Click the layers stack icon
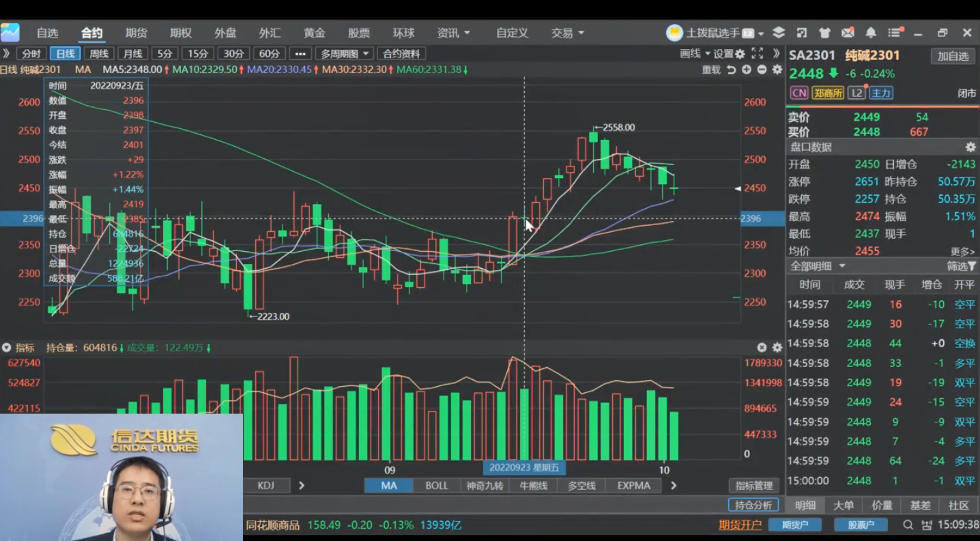This screenshot has width=980, height=541. pyautogui.click(x=779, y=33)
